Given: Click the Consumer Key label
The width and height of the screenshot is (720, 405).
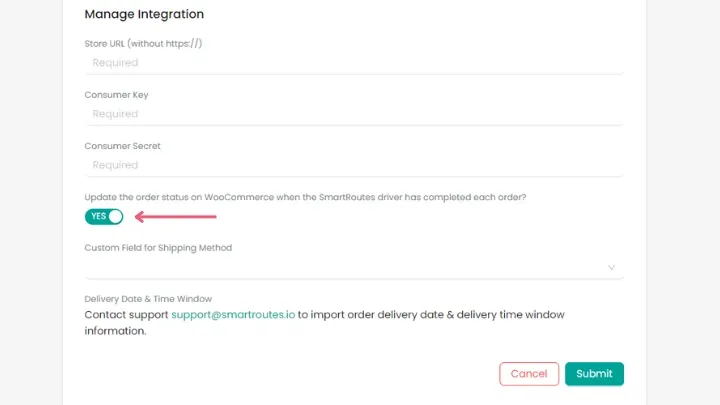Looking at the screenshot, I should (116, 95).
